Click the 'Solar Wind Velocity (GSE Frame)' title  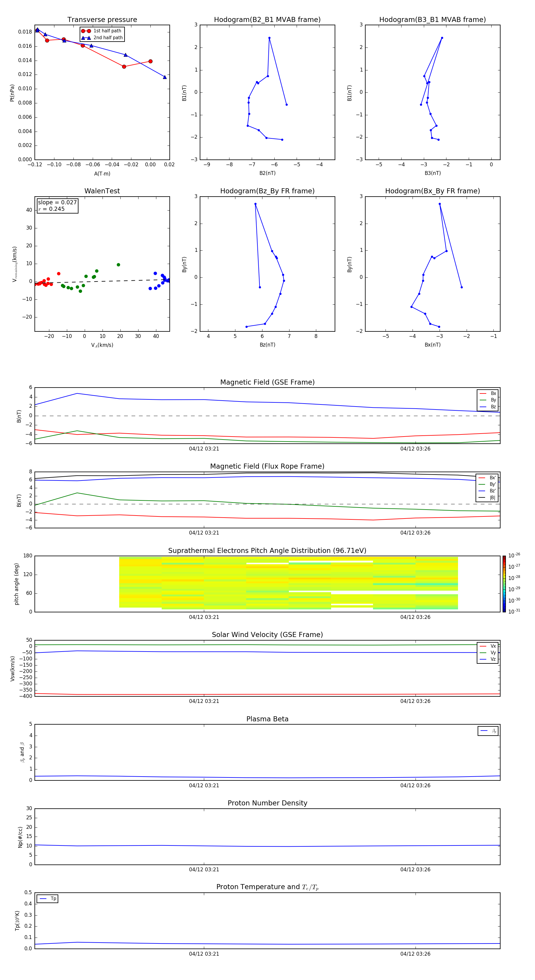267,635
